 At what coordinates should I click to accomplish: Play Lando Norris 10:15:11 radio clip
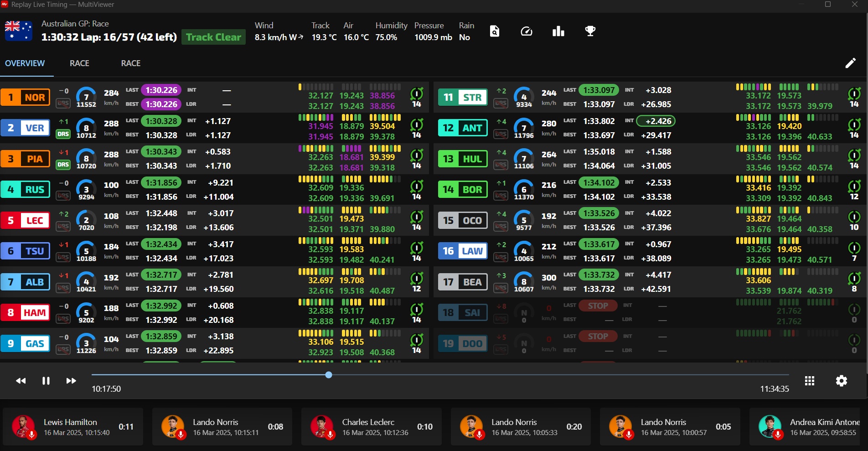coord(222,427)
